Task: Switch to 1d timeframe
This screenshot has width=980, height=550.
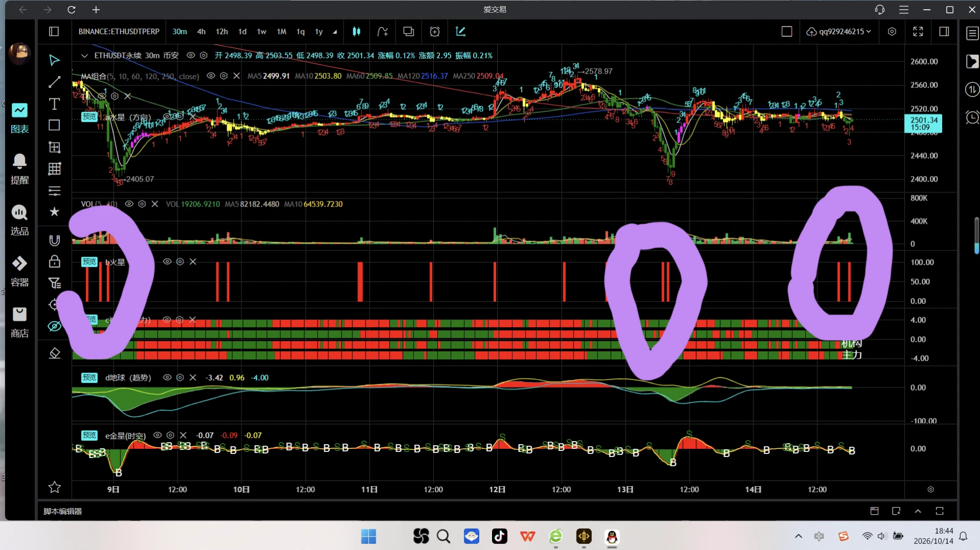Action: click(242, 32)
